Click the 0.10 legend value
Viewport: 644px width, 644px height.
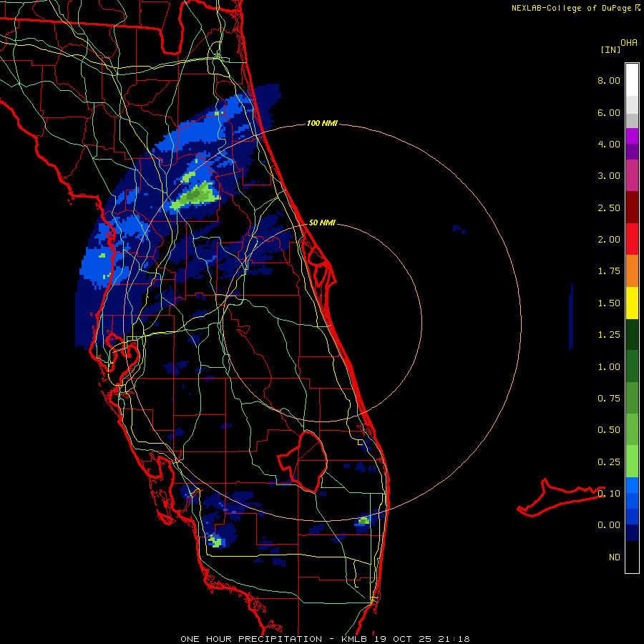click(x=609, y=494)
